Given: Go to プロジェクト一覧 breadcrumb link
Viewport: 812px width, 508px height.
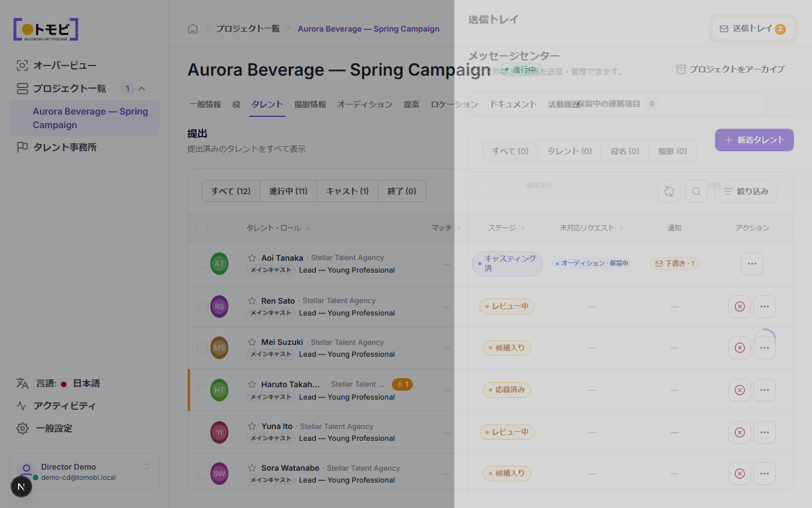Looking at the screenshot, I should pos(248,29).
